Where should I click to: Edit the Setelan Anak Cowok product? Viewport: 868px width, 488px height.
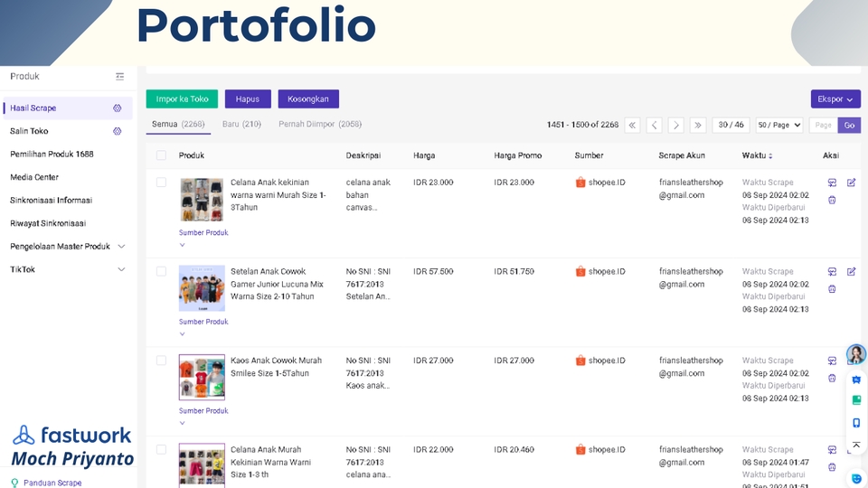pyautogui.click(x=852, y=272)
